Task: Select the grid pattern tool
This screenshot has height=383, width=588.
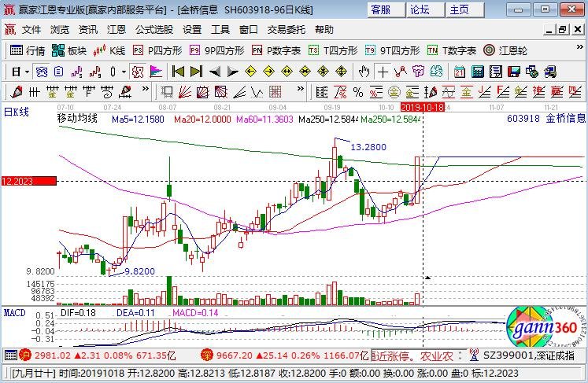Action: pos(275,92)
